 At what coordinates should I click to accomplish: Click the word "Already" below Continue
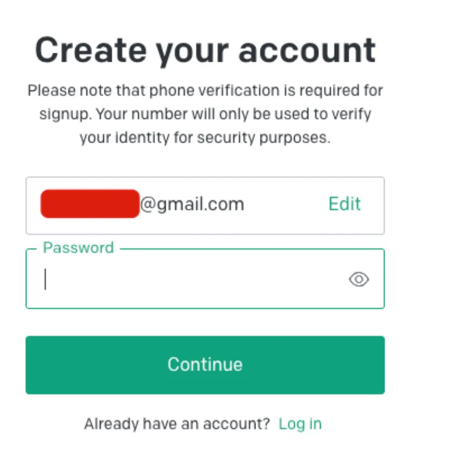[x=111, y=424]
